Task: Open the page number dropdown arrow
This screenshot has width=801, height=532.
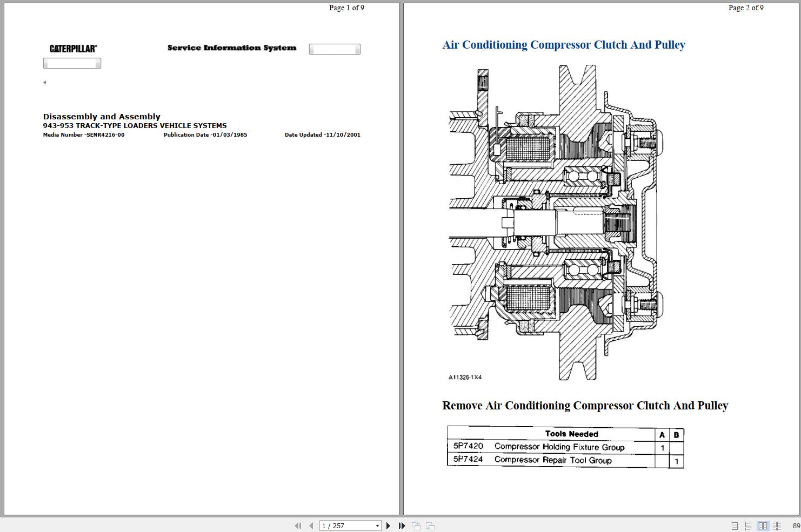Action: (x=377, y=526)
